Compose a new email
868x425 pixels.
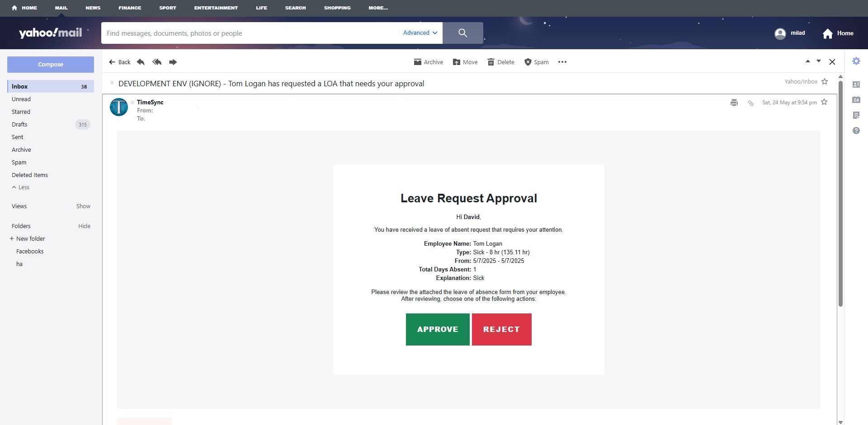click(x=51, y=65)
